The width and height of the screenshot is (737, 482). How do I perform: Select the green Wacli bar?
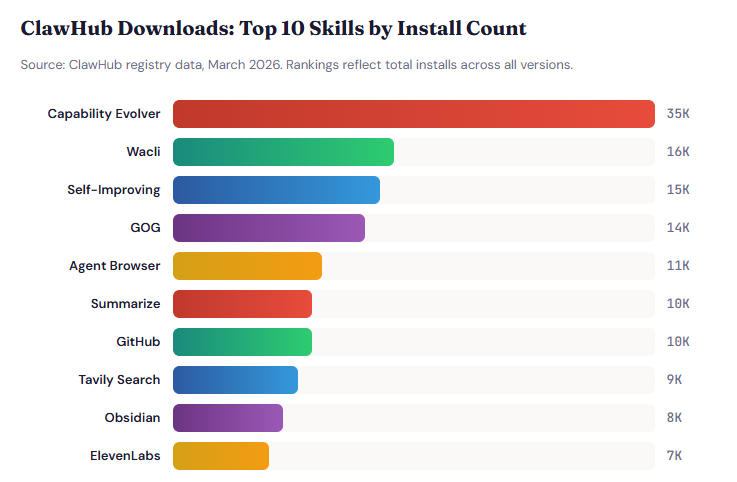(x=283, y=152)
